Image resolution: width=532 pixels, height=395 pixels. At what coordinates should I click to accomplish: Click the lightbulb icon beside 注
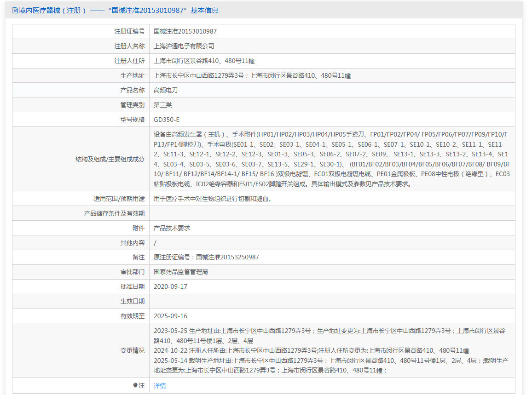135,385
